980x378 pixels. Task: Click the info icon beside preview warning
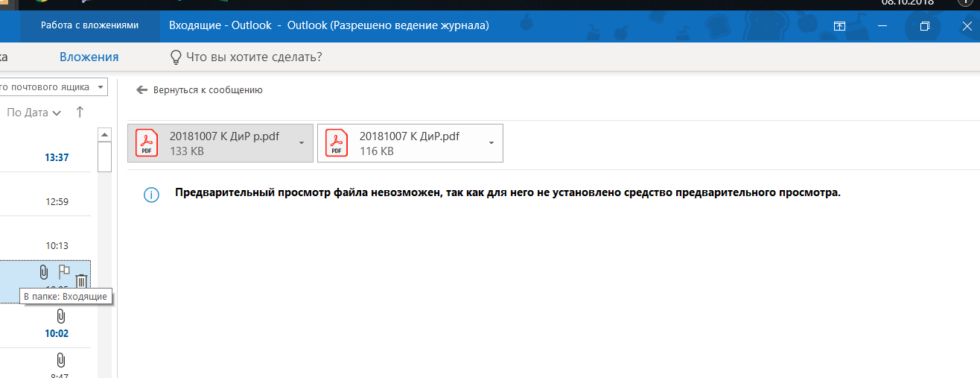pos(151,195)
